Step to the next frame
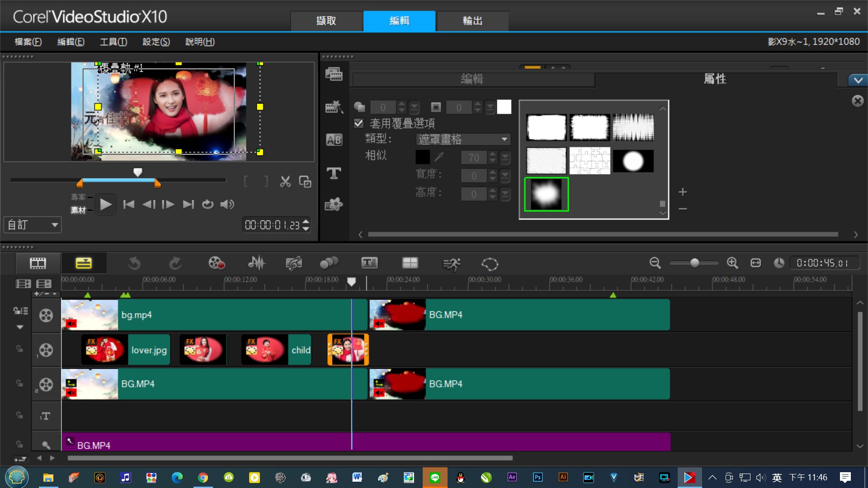Image resolution: width=868 pixels, height=488 pixels. click(168, 204)
